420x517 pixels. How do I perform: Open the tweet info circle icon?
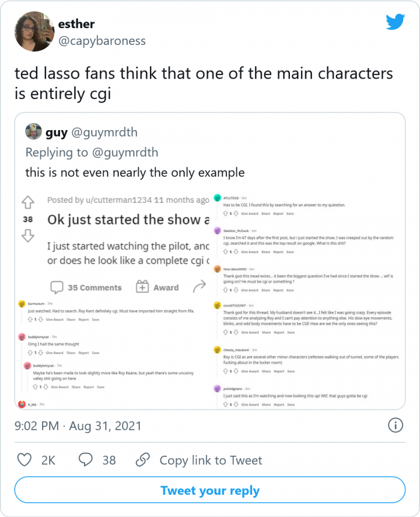(x=395, y=426)
